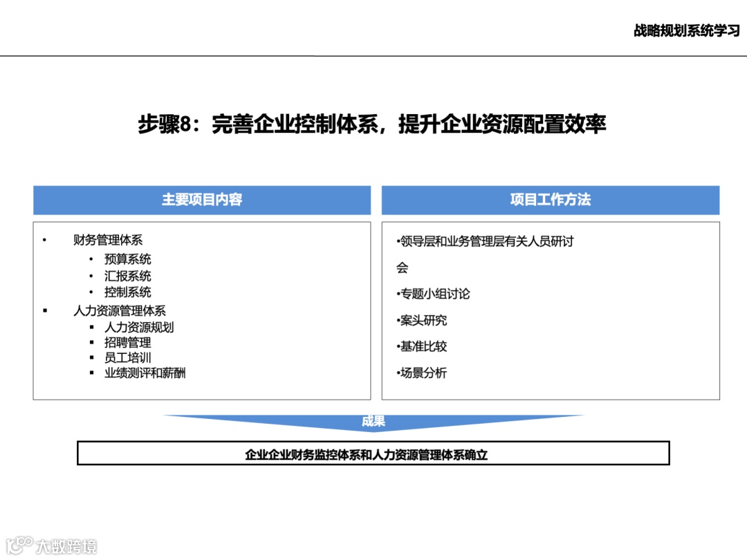Image resolution: width=747 pixels, height=560 pixels.
Task: Click the 专题小组讨论 line
Action: tap(433, 294)
